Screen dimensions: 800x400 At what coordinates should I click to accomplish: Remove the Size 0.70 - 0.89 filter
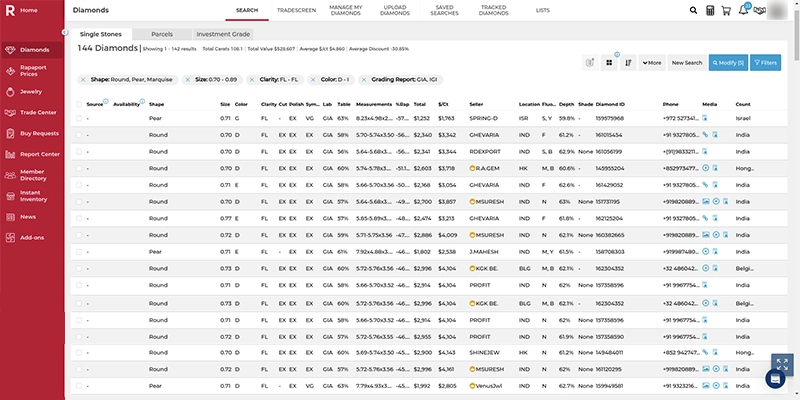tap(187, 80)
